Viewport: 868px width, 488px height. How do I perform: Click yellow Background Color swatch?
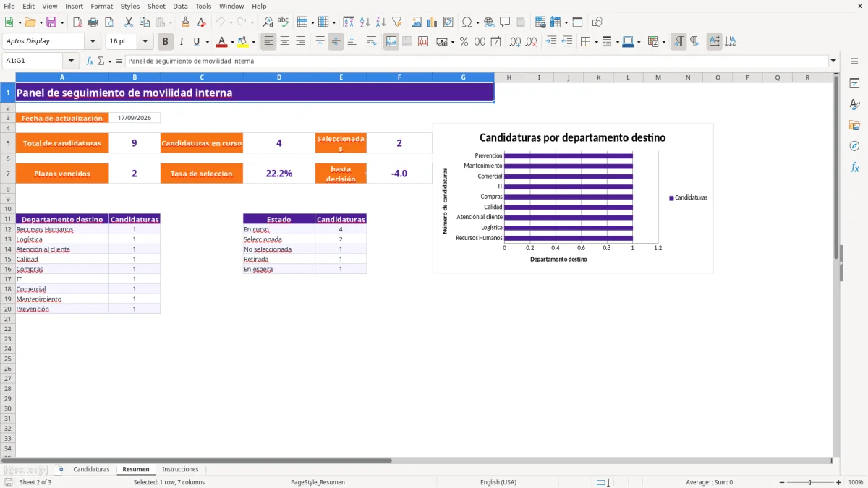click(x=243, y=42)
